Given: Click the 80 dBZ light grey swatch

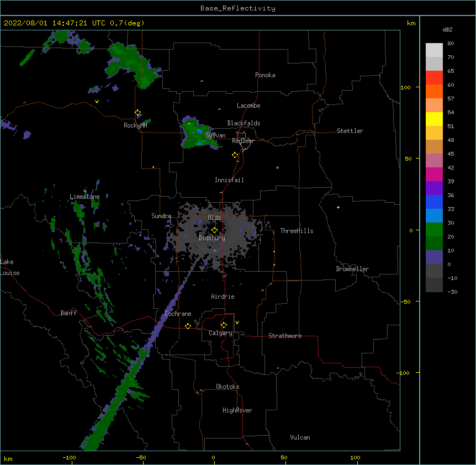Looking at the screenshot, I should (434, 50).
